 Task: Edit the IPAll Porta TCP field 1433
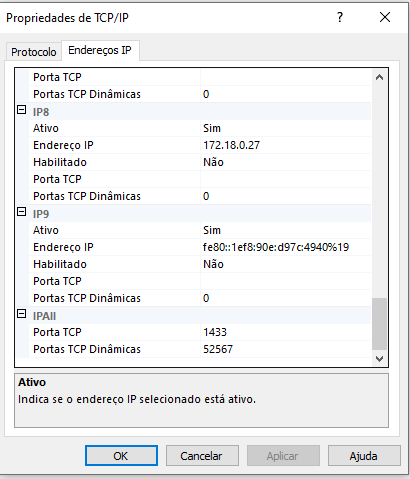[x=286, y=332]
